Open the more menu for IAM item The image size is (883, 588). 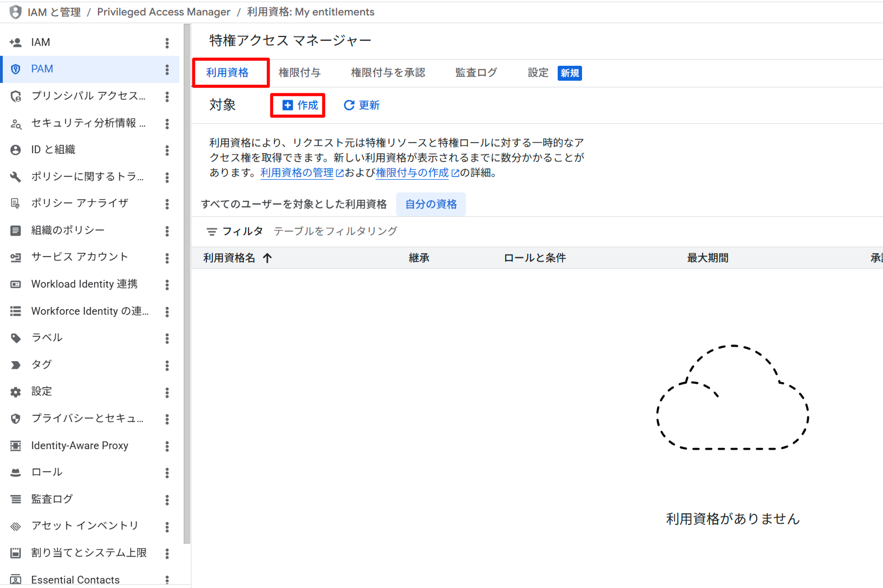click(x=167, y=43)
